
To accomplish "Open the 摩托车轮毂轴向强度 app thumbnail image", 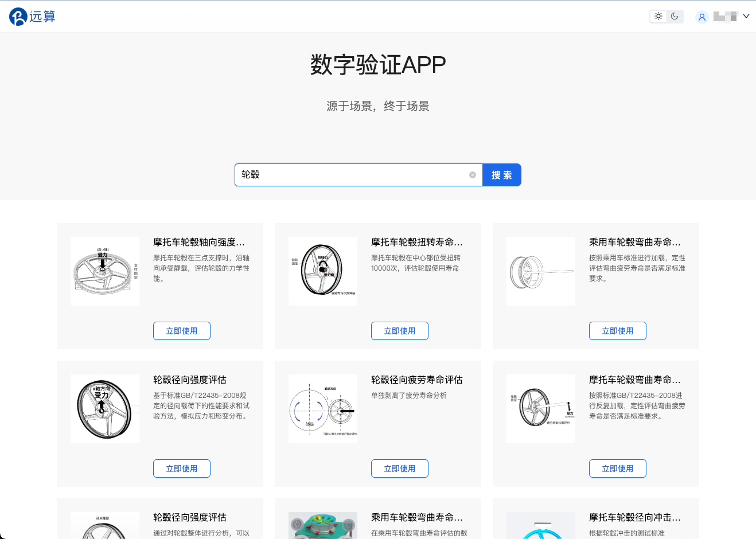I will (x=104, y=271).
